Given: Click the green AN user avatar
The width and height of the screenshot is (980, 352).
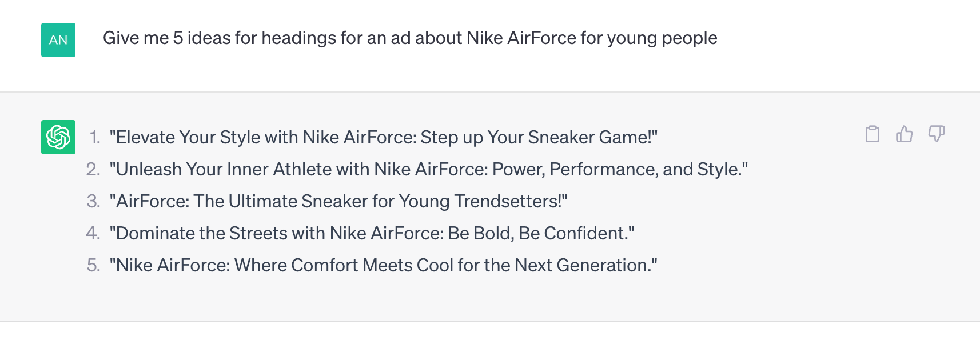Looking at the screenshot, I should click(58, 40).
